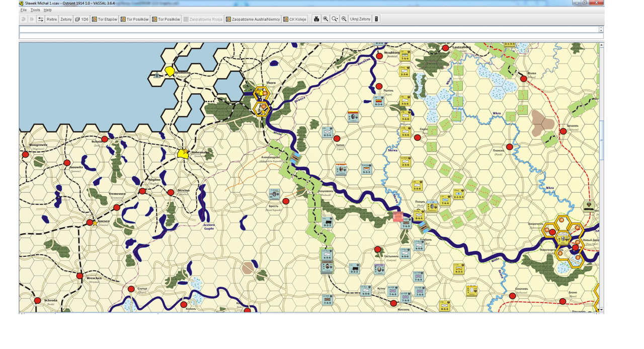The width and height of the screenshot is (644, 349).
Task: Select the yellow 2-4-6 counter
Action: [405, 161]
